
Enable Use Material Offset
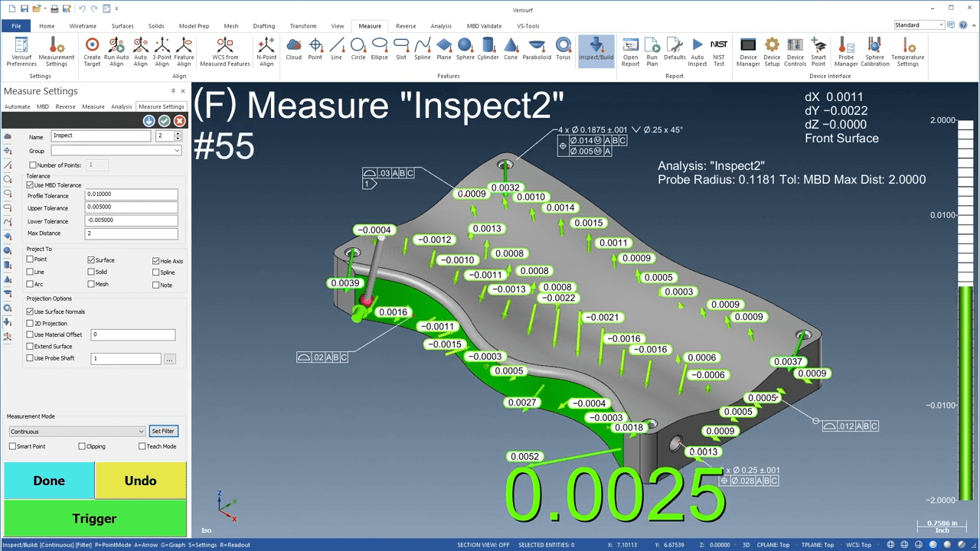click(x=30, y=334)
